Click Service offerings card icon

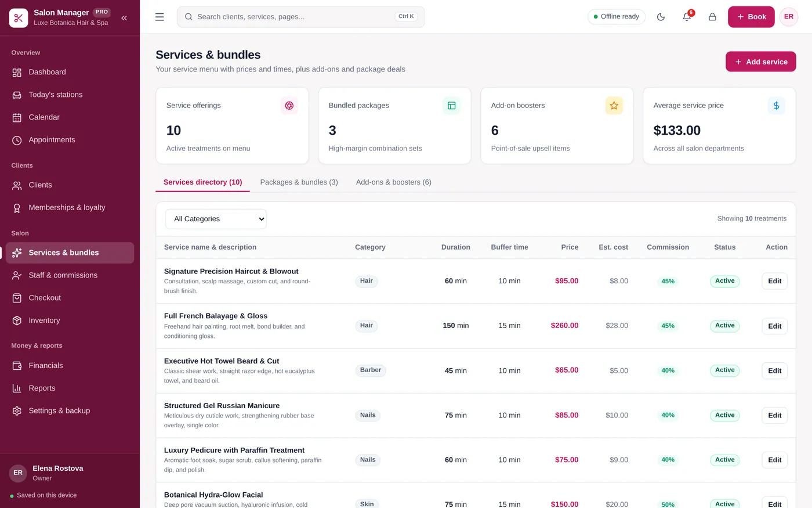(x=289, y=106)
